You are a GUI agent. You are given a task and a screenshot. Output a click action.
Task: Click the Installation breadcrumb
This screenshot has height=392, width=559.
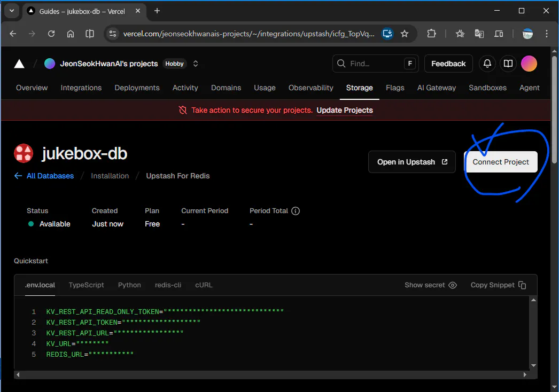110,176
